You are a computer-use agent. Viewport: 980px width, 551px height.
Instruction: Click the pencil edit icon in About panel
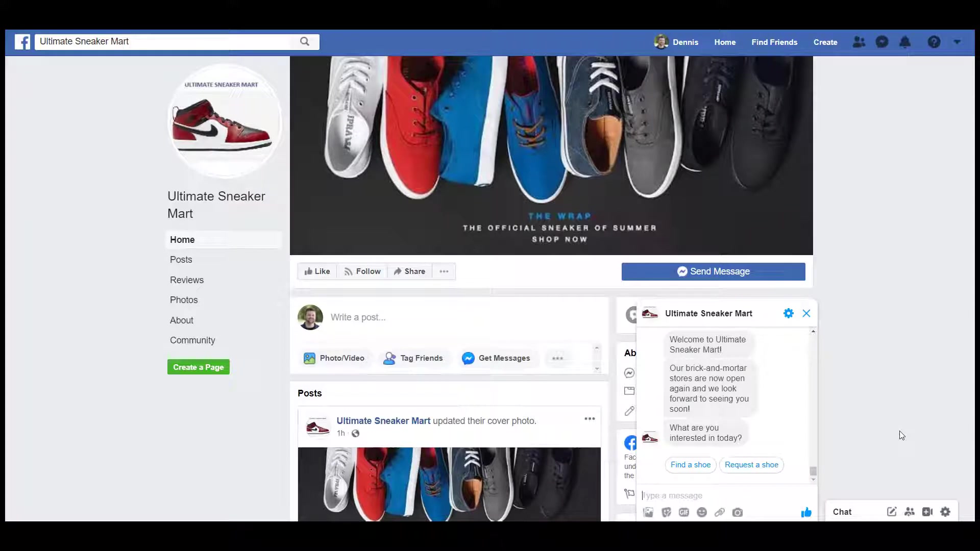629,411
